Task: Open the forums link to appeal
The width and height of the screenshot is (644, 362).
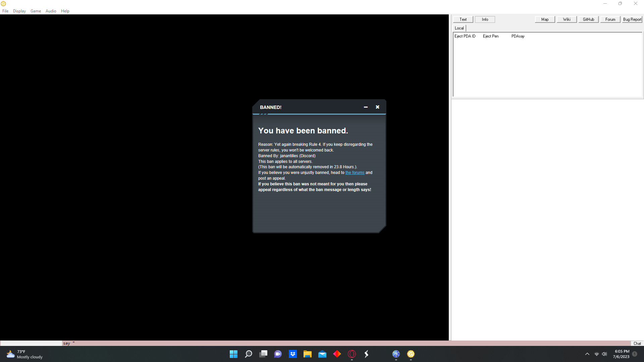Action: tap(355, 173)
